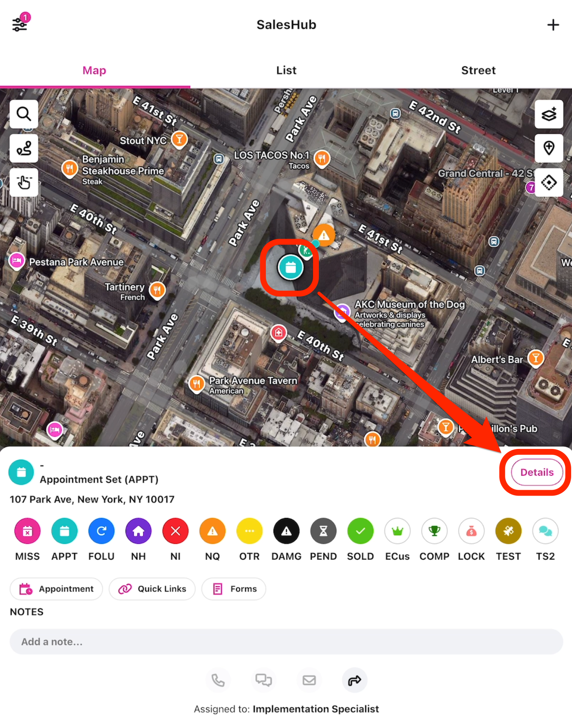The width and height of the screenshot is (572, 728).
Task: Open the Quick Links menu
Action: coord(152,589)
